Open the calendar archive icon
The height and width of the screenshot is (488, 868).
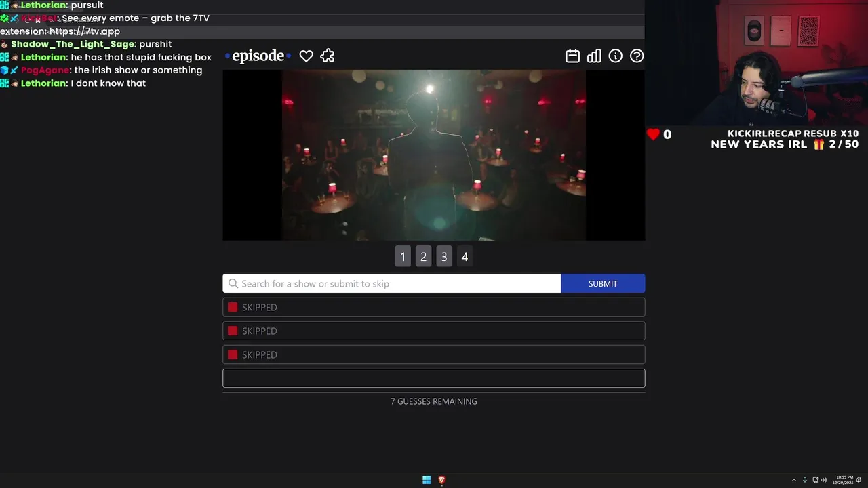pos(573,56)
